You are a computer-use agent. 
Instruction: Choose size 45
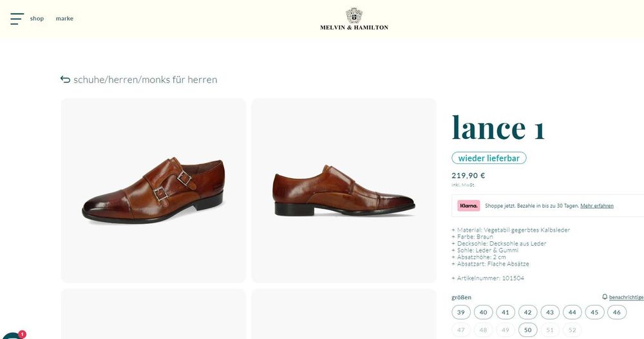tap(594, 313)
